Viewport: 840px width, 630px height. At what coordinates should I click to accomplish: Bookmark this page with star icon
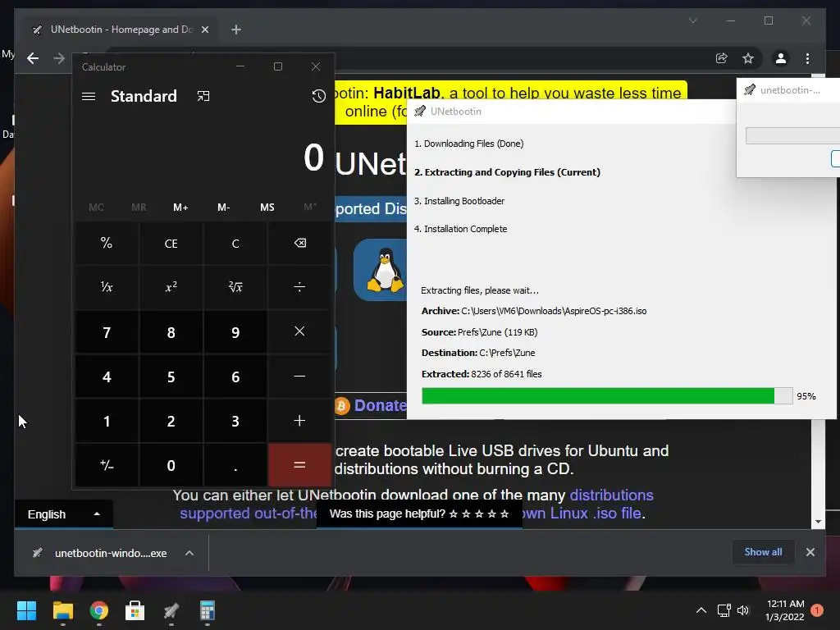pos(748,58)
